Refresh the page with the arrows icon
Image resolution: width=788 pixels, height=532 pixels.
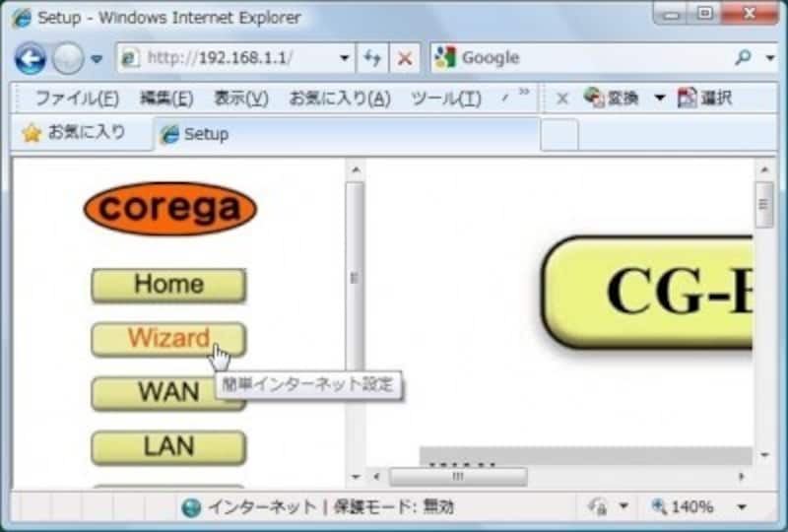372,58
